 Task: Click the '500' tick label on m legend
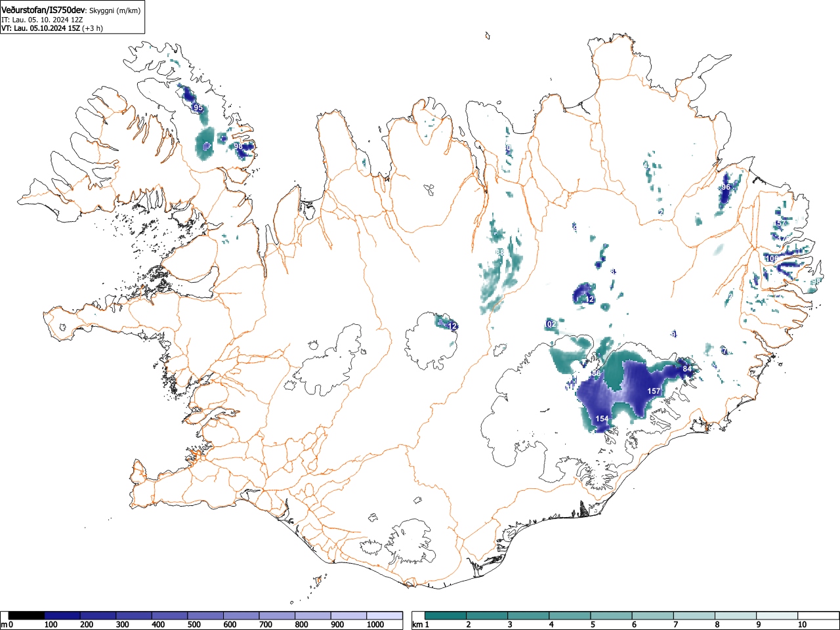(194, 625)
